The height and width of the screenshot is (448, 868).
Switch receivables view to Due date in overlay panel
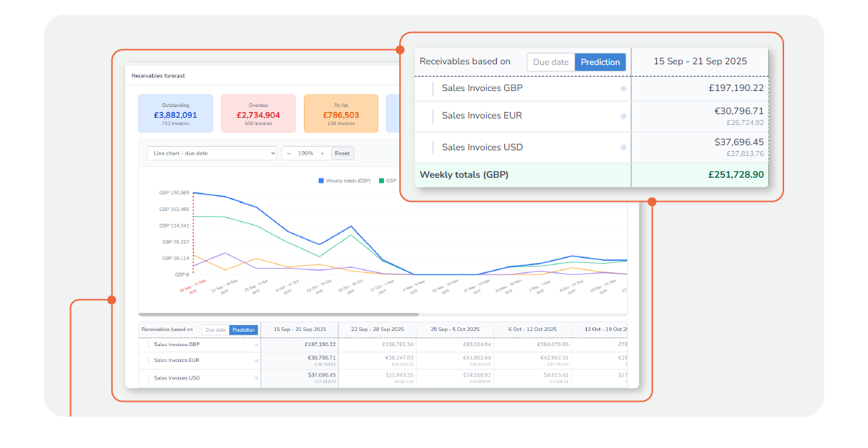click(550, 62)
